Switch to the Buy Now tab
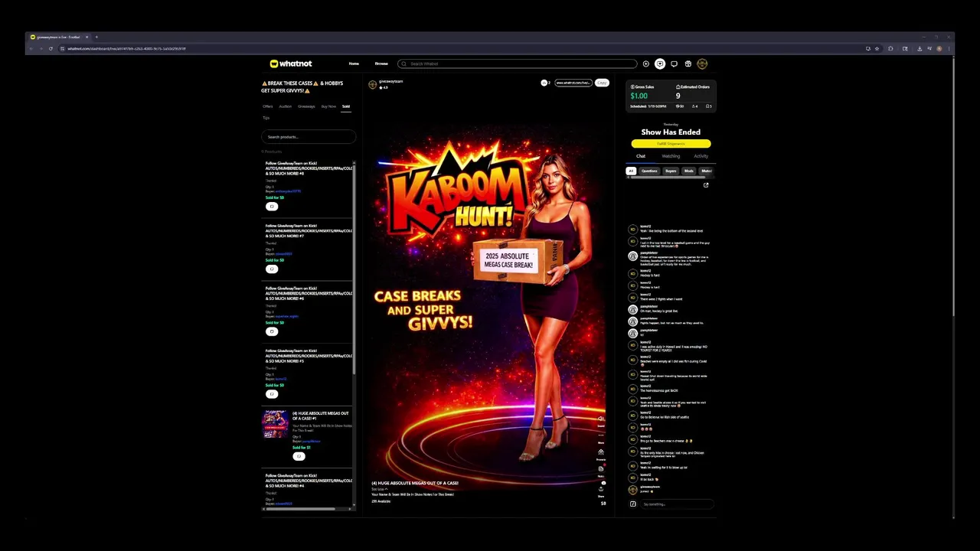 [x=328, y=106]
